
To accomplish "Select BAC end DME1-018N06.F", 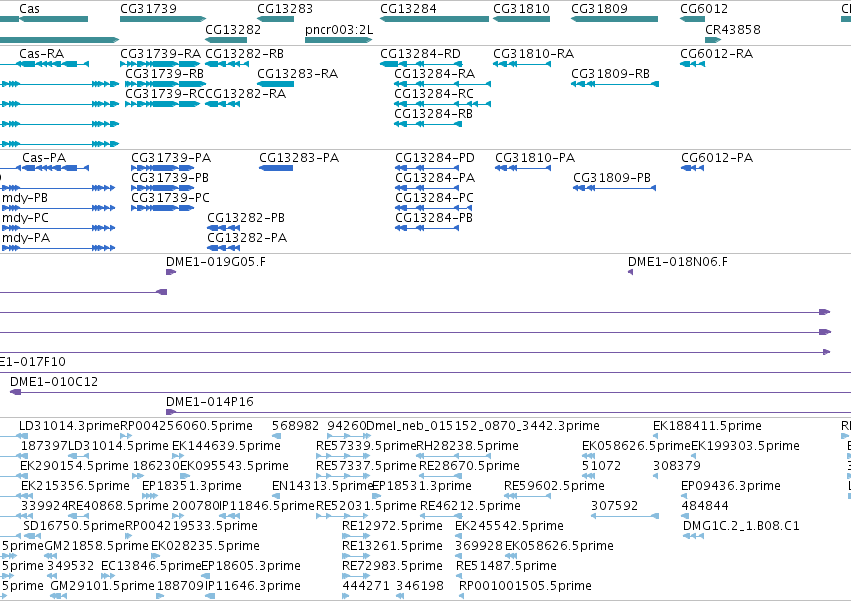I will click(x=678, y=262).
